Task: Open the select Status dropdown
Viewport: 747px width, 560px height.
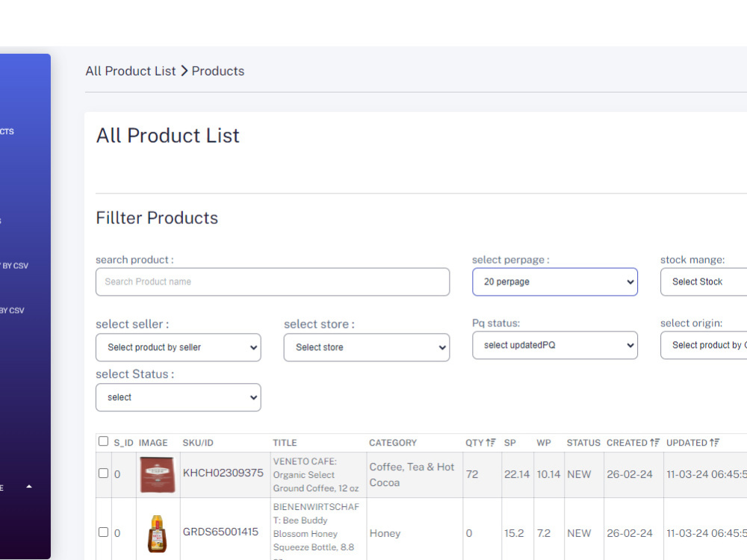Action: [179, 397]
